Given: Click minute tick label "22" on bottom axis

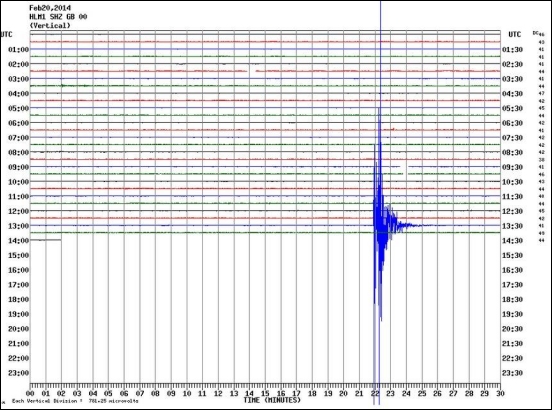Looking at the screenshot, I should point(375,393).
